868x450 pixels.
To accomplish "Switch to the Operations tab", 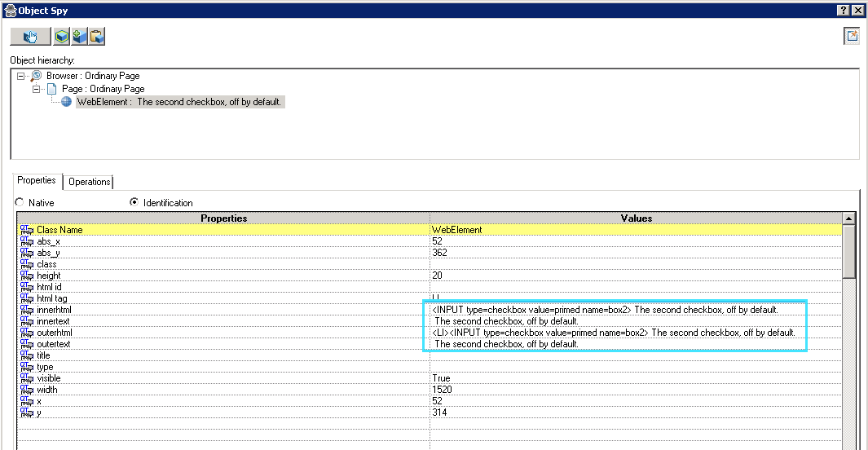I will [x=89, y=182].
